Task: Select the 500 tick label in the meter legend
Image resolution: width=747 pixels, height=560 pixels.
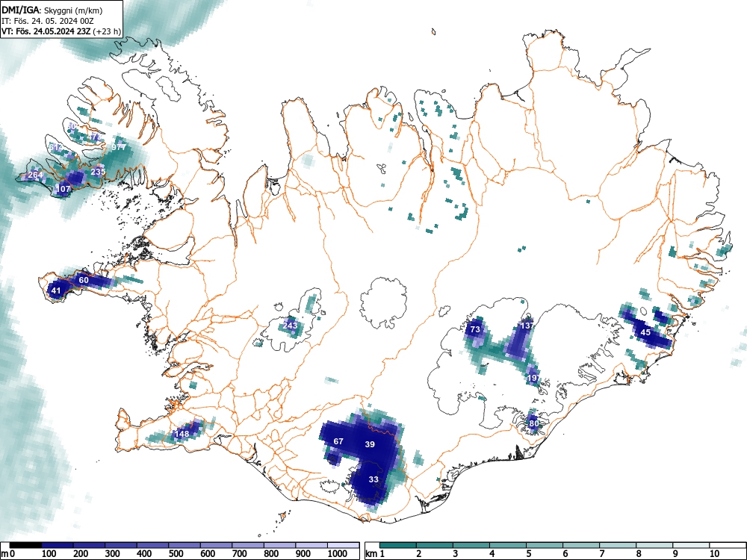Action: [176, 554]
